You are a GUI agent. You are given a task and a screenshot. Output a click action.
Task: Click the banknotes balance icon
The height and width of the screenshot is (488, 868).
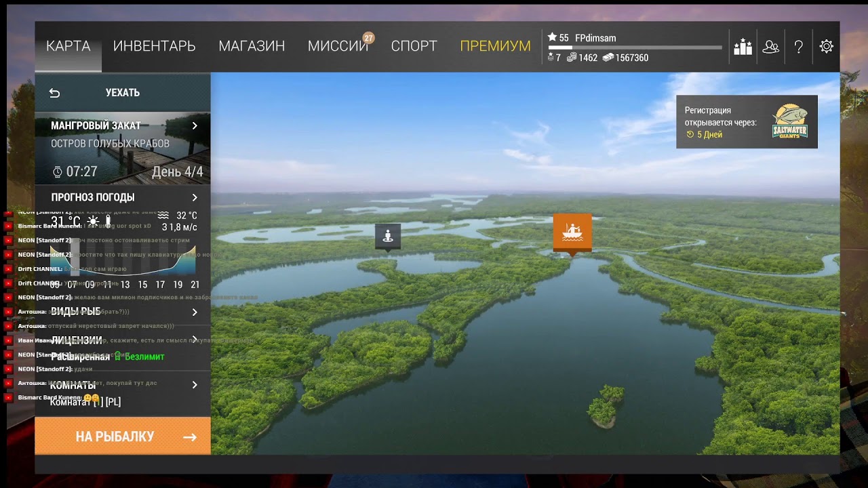(x=608, y=58)
